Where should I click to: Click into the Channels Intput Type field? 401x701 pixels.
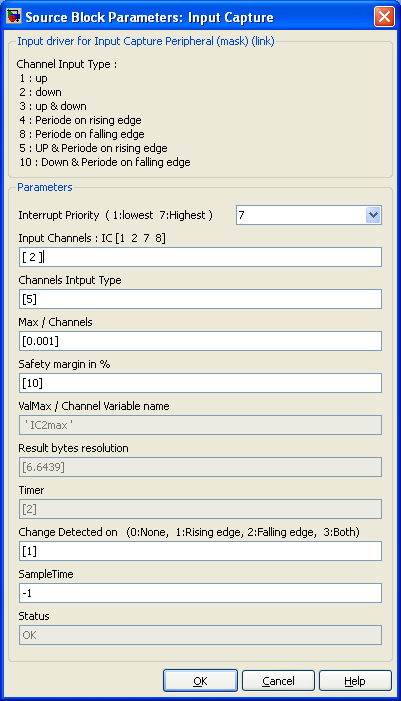pos(200,299)
